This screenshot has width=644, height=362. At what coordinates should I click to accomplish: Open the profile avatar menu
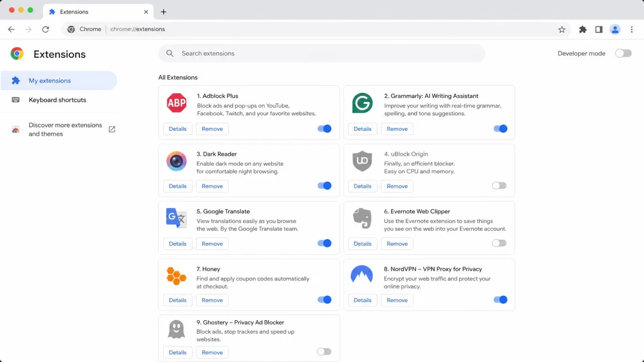pos(616,29)
